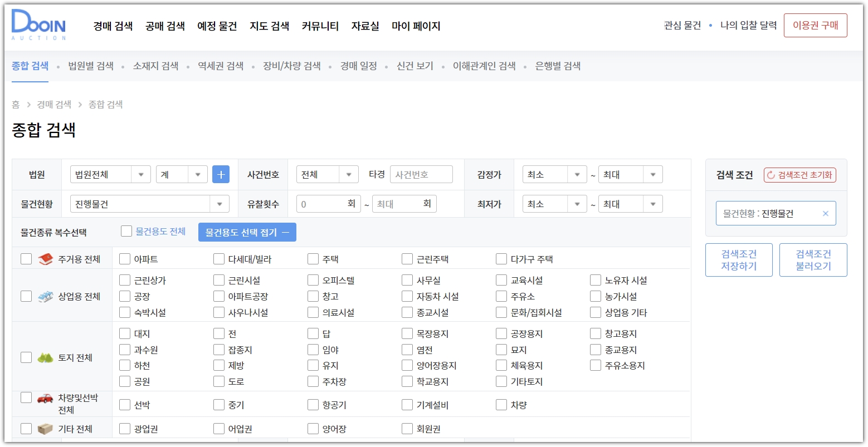The image size is (868, 447).
Task: Switch to the 공매 검색 menu
Action: pos(165,26)
